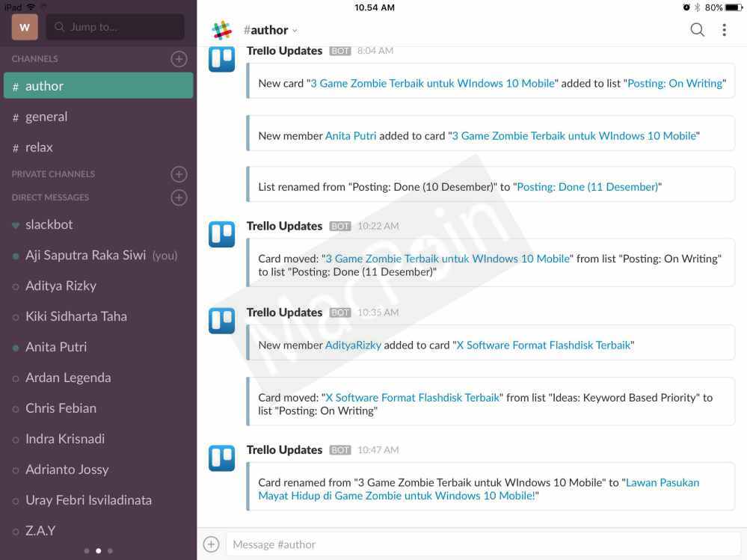
Task: Tap Trello avatar on 10:35 AM message
Action: [221, 321]
